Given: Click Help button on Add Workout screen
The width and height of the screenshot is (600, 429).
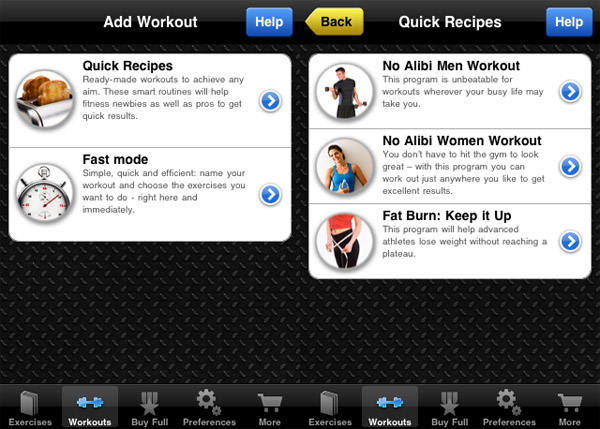Looking at the screenshot, I should (x=269, y=22).
